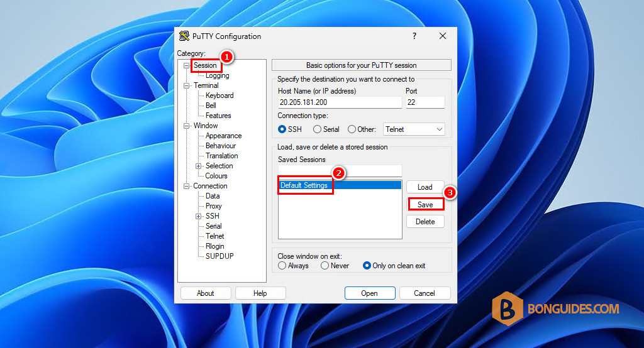This screenshot has height=348, width=644.
Task: Collapse the Connection tree node
Action: (x=186, y=187)
